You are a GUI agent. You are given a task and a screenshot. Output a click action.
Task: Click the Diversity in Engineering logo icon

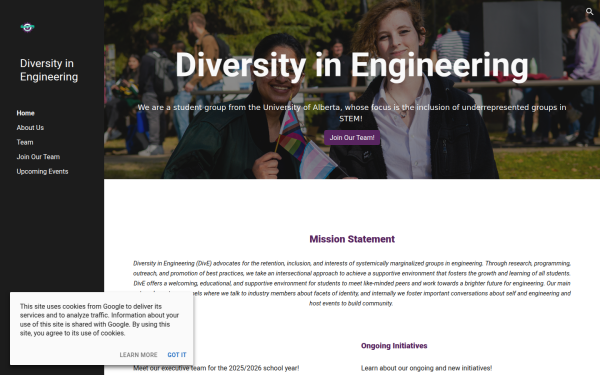pos(27,27)
